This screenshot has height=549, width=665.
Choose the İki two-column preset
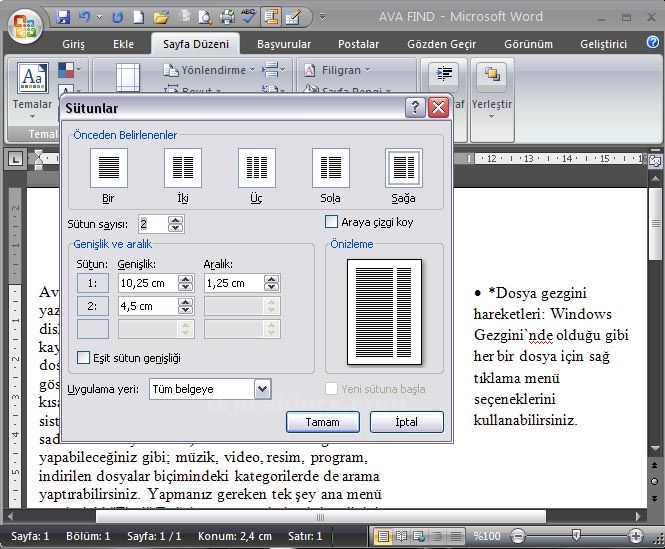point(183,168)
